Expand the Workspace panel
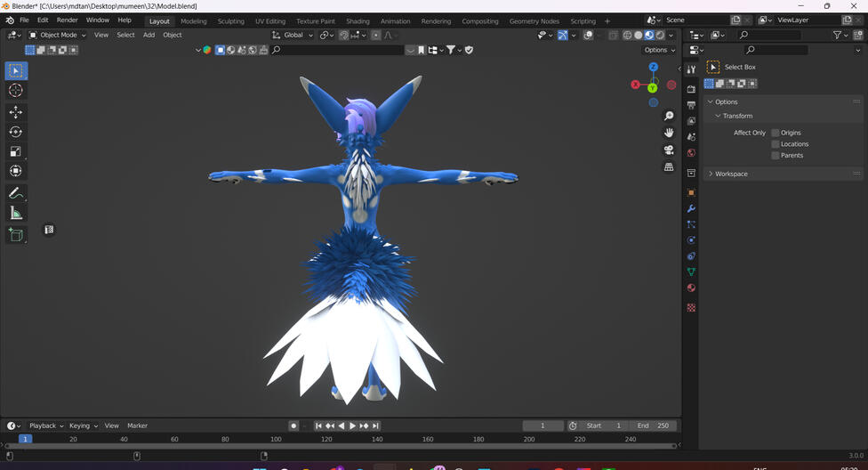868x470 pixels. 731,174
